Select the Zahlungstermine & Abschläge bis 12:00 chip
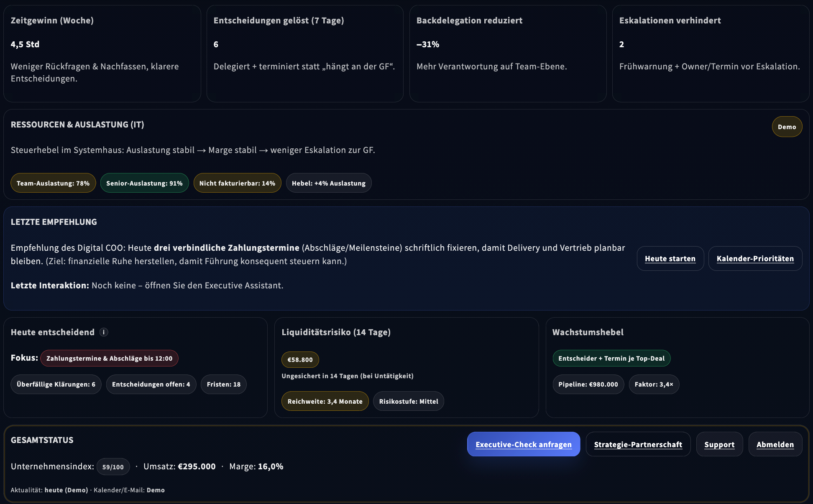Image resolution: width=813 pixels, height=504 pixels. click(109, 358)
